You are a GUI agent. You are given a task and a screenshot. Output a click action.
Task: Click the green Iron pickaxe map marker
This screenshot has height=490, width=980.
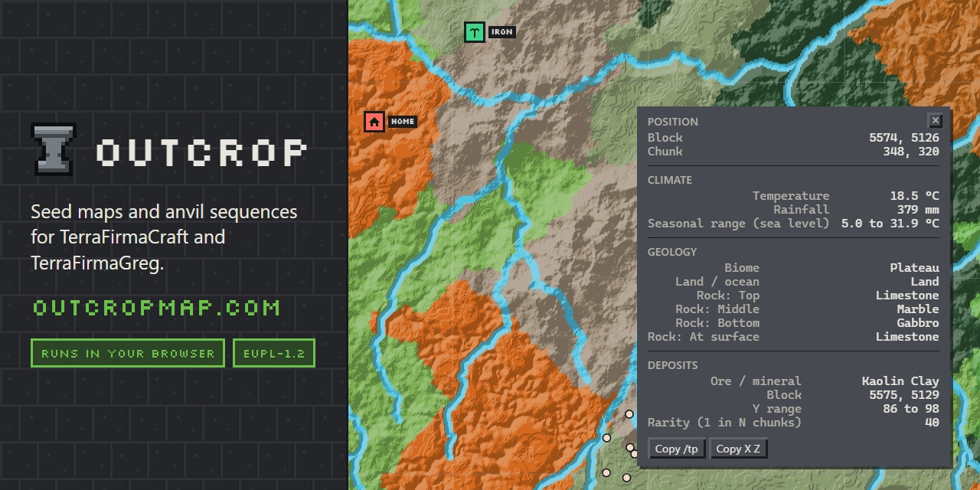point(475,32)
